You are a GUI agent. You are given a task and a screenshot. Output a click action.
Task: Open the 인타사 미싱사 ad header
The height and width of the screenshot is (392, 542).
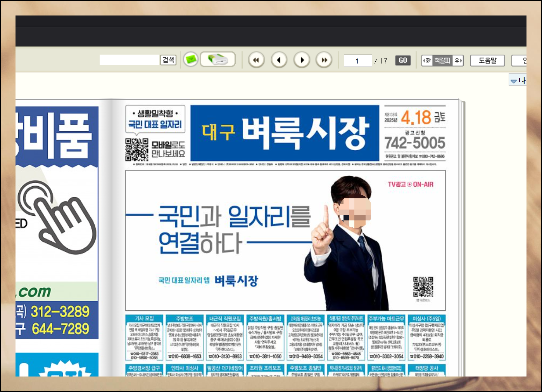click(185, 368)
